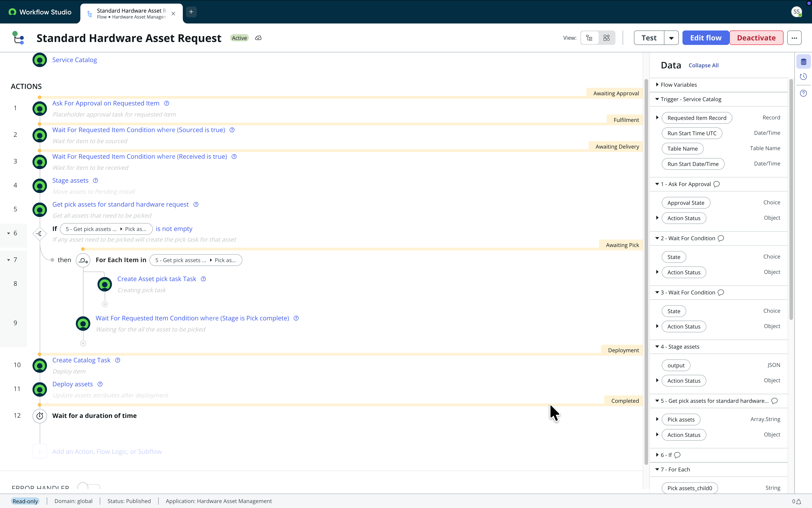Close the Standard Hardware Asset Request tab
The width and height of the screenshot is (812, 508).
tap(173, 14)
